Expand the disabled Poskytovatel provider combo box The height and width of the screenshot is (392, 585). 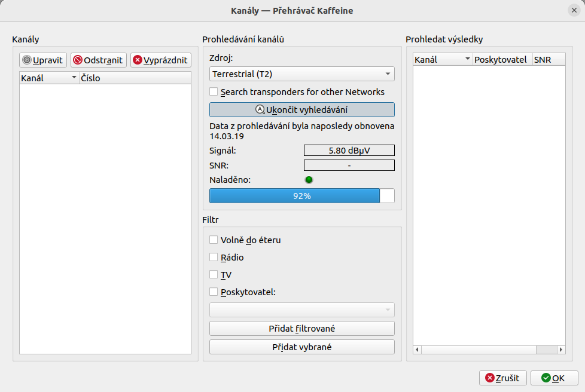(301, 310)
